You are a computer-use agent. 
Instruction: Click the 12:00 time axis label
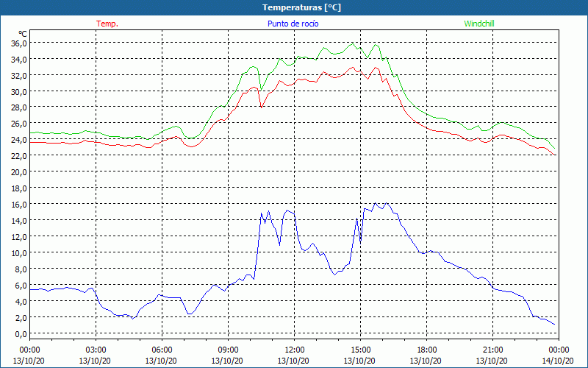pos(295,350)
